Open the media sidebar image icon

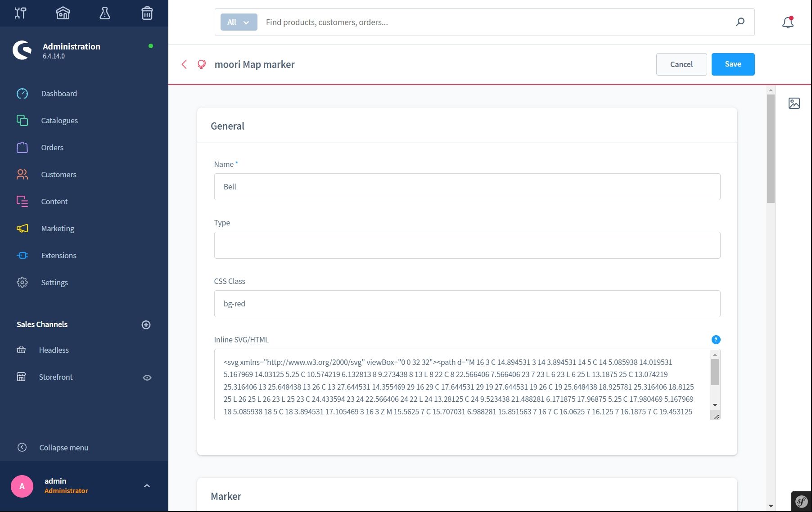point(794,103)
